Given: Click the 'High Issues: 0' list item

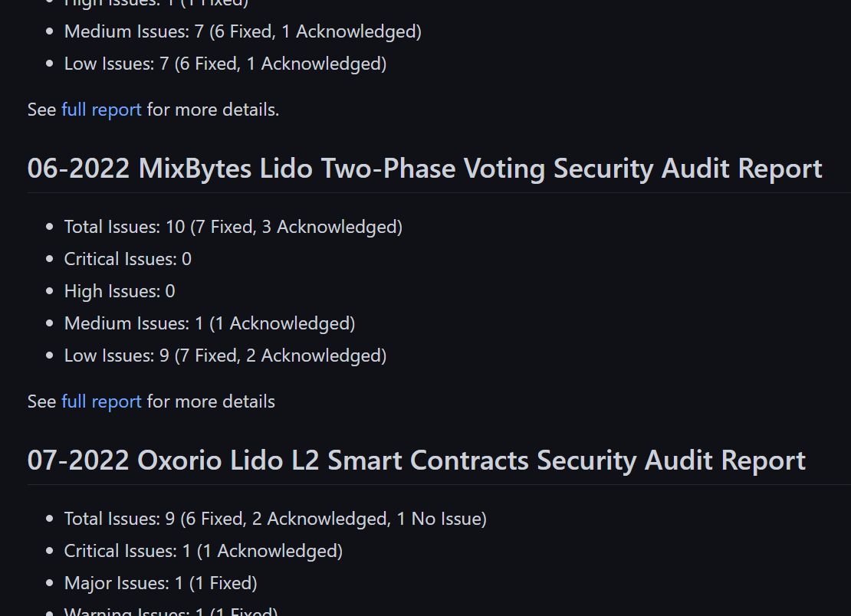Looking at the screenshot, I should pos(120,291).
